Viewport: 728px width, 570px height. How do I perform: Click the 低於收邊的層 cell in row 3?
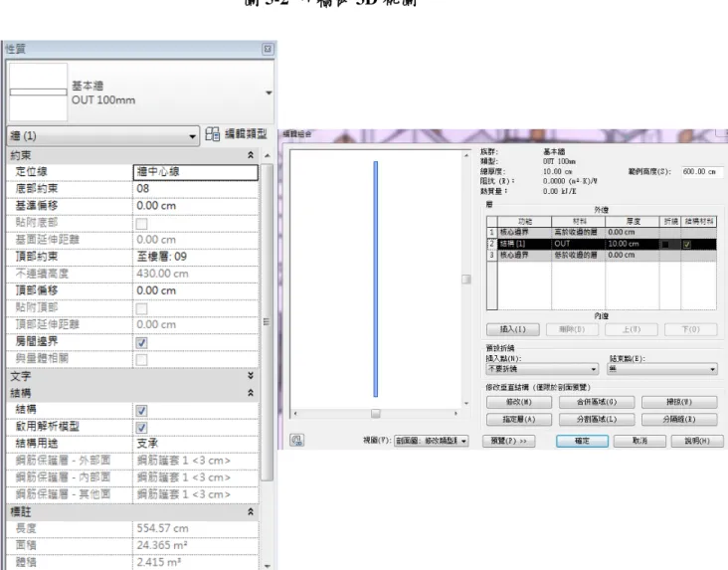(579, 255)
